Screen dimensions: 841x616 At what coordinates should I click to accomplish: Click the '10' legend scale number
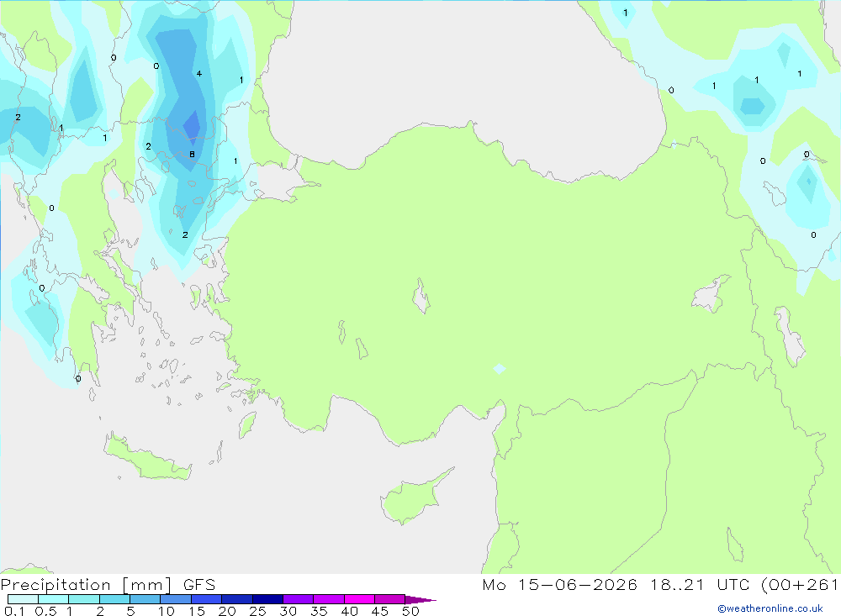click(x=167, y=611)
